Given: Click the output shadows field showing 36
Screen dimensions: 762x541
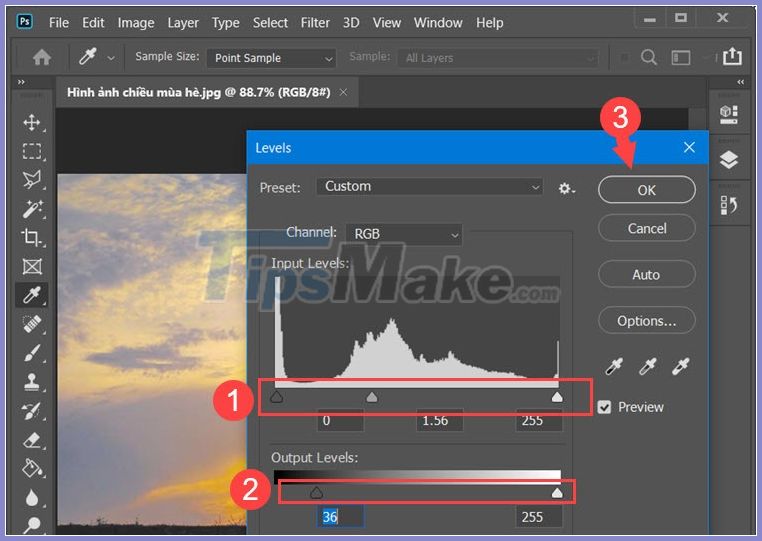Looking at the screenshot, I should [340, 516].
